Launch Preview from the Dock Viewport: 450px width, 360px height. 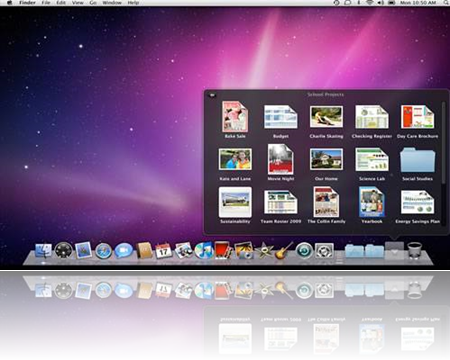(184, 250)
